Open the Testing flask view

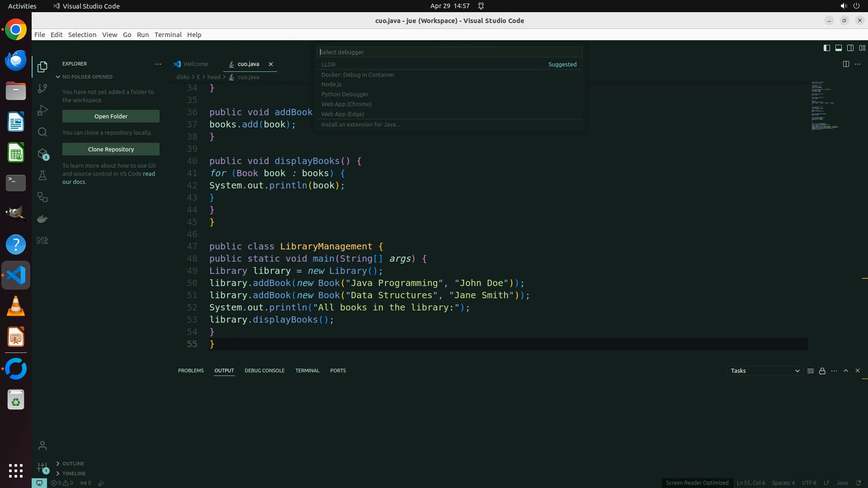point(42,175)
